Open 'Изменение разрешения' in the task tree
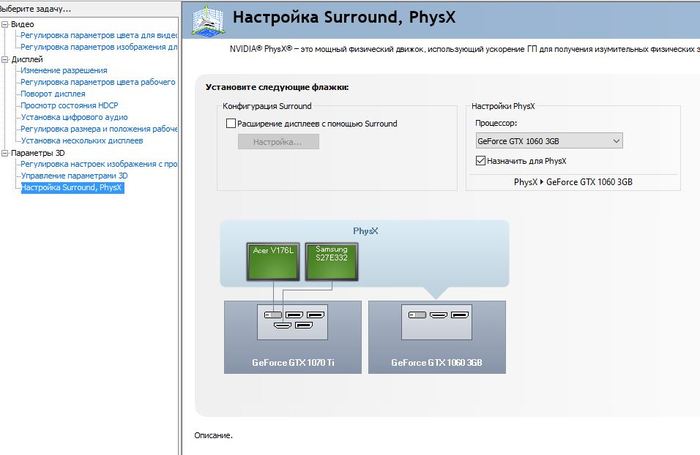Image resolution: width=700 pixels, height=455 pixels. pos(64,71)
